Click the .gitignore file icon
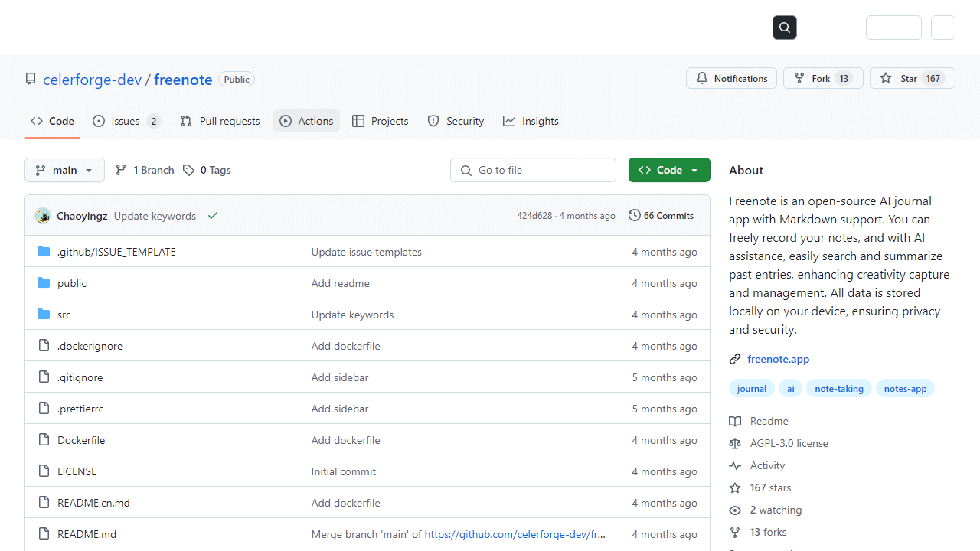This screenshot has width=980, height=551. [44, 377]
